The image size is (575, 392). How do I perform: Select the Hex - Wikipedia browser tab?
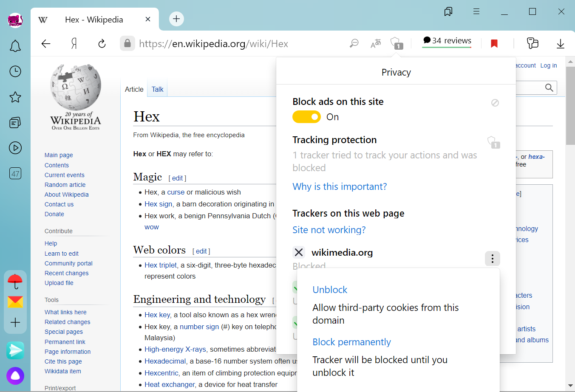95,19
